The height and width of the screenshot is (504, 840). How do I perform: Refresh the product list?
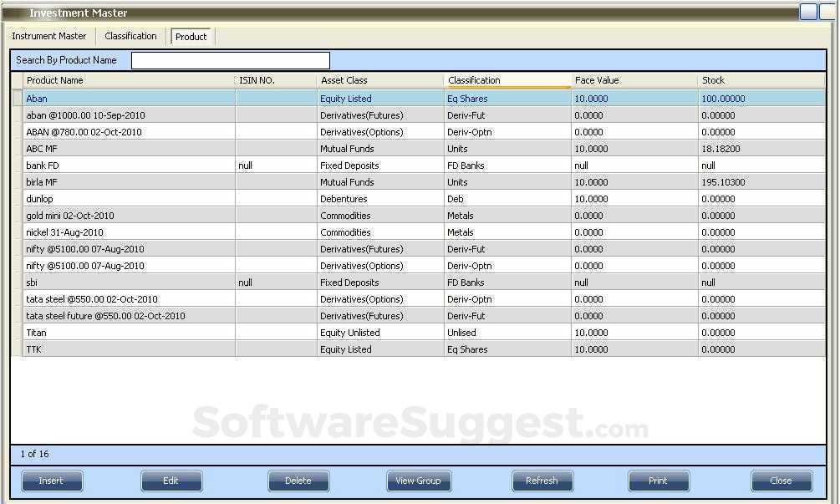(542, 481)
